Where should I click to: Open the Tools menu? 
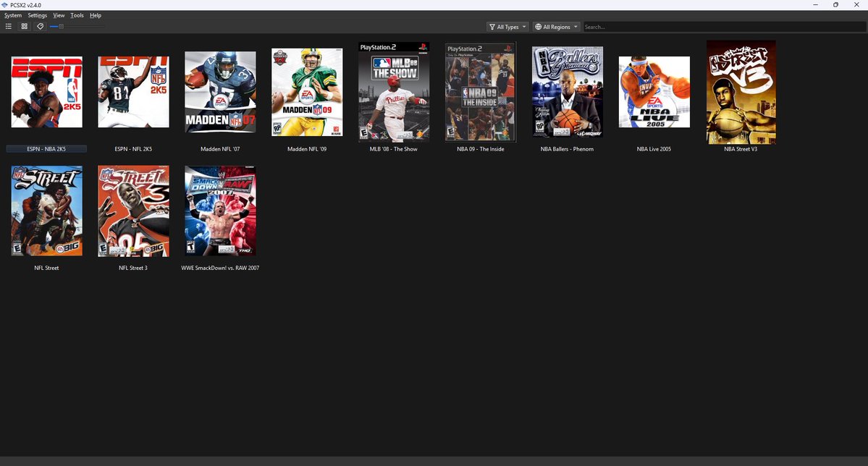click(x=77, y=15)
